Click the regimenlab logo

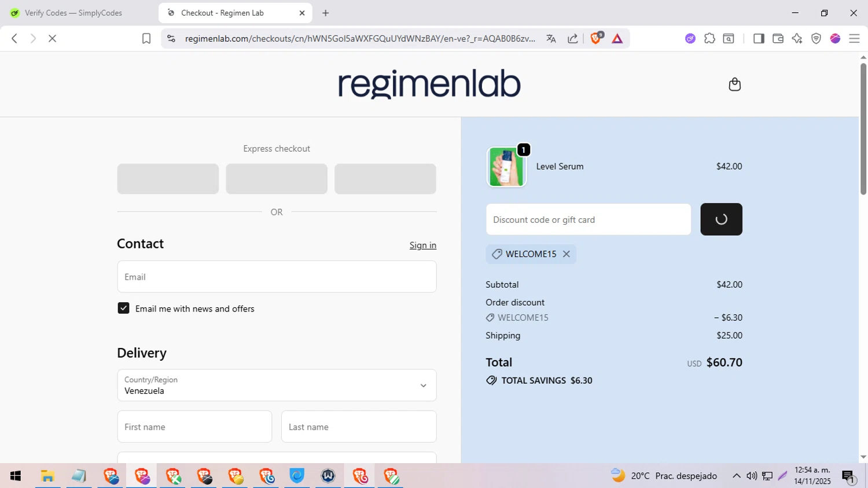(x=429, y=85)
